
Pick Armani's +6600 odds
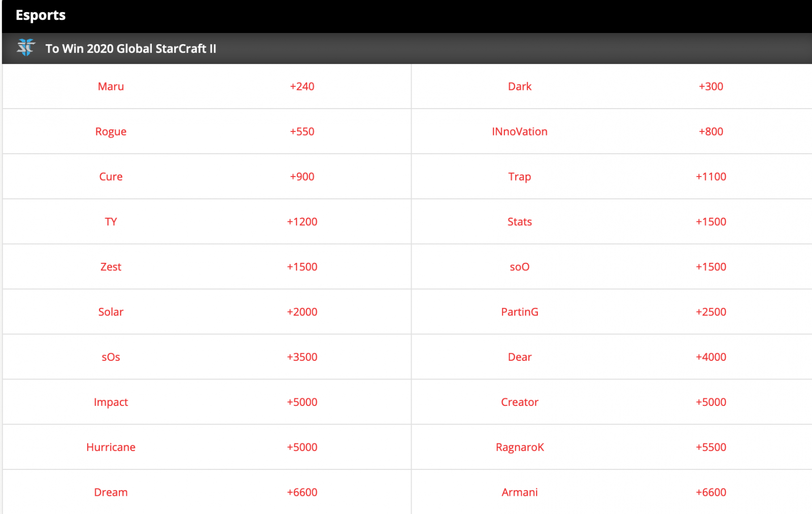711,493
